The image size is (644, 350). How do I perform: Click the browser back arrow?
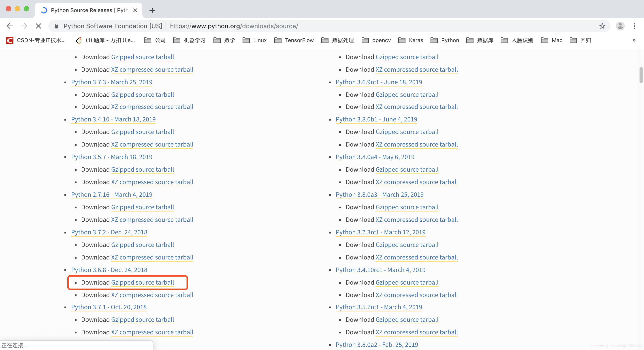coord(10,26)
